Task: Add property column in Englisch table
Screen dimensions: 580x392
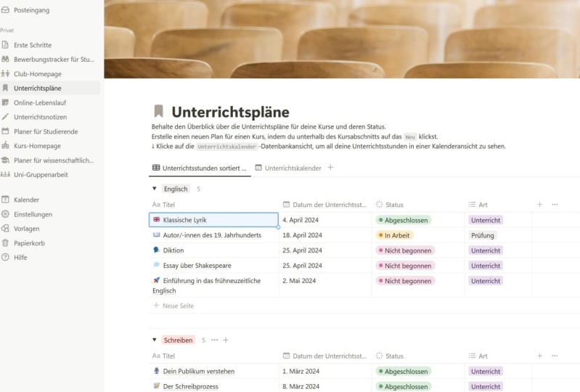Action: point(539,205)
